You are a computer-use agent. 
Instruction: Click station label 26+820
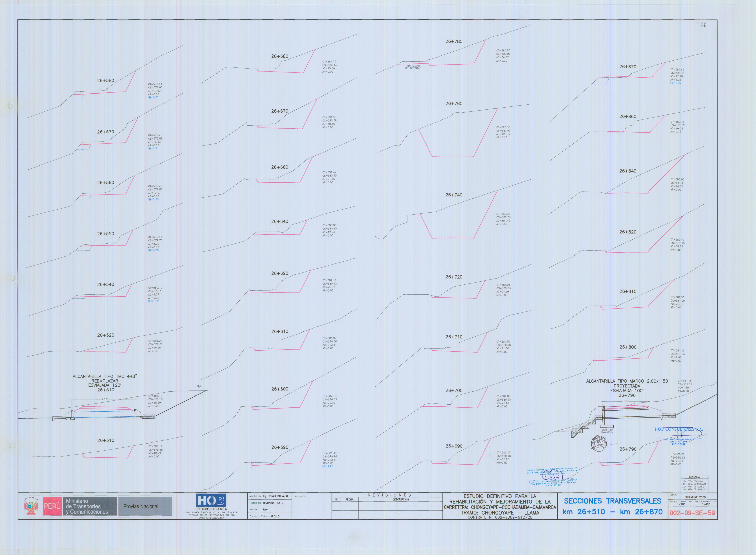pyautogui.click(x=628, y=232)
